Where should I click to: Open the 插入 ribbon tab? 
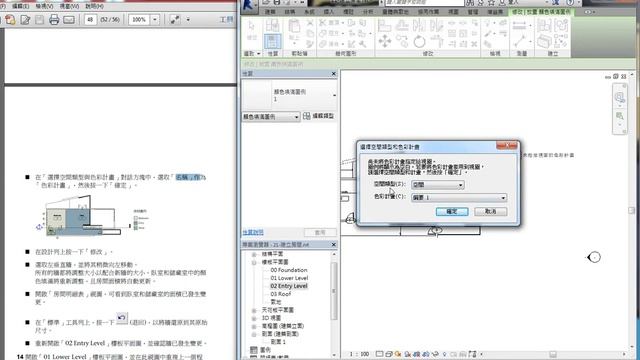(x=329, y=12)
